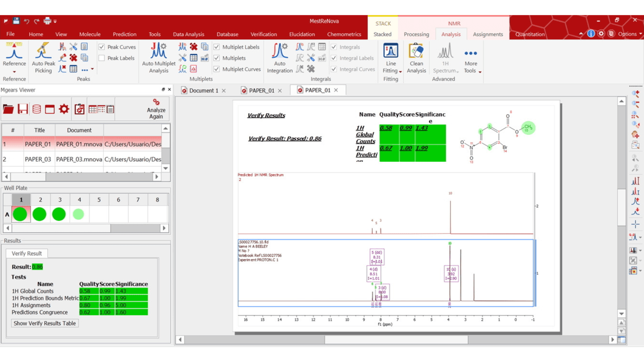Switch to the Document 1 tab
The width and height of the screenshot is (644, 362).
pos(204,90)
